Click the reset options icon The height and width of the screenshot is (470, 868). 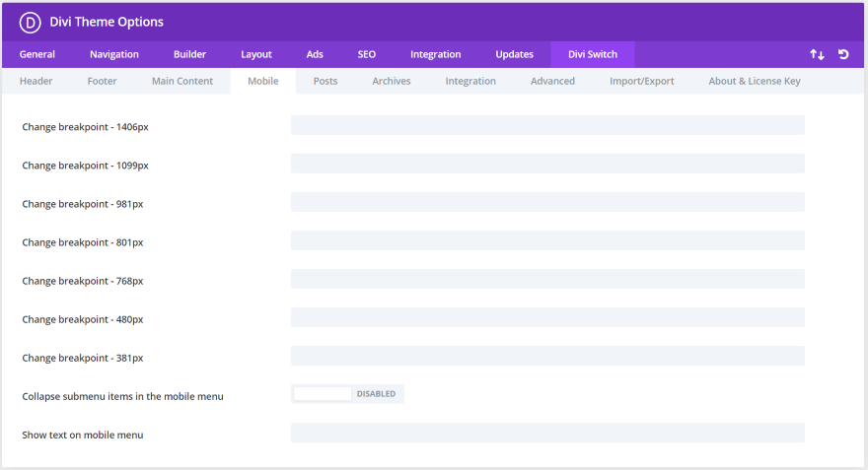point(843,54)
